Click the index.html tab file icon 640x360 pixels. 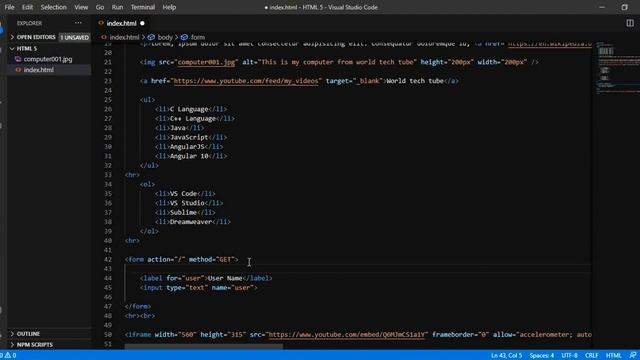coord(101,23)
